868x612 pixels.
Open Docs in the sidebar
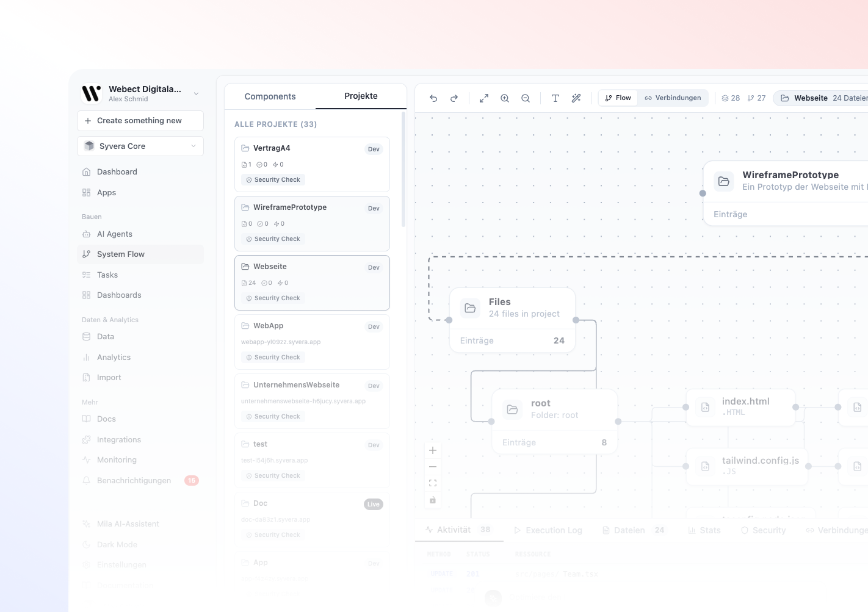[x=140, y=419]
